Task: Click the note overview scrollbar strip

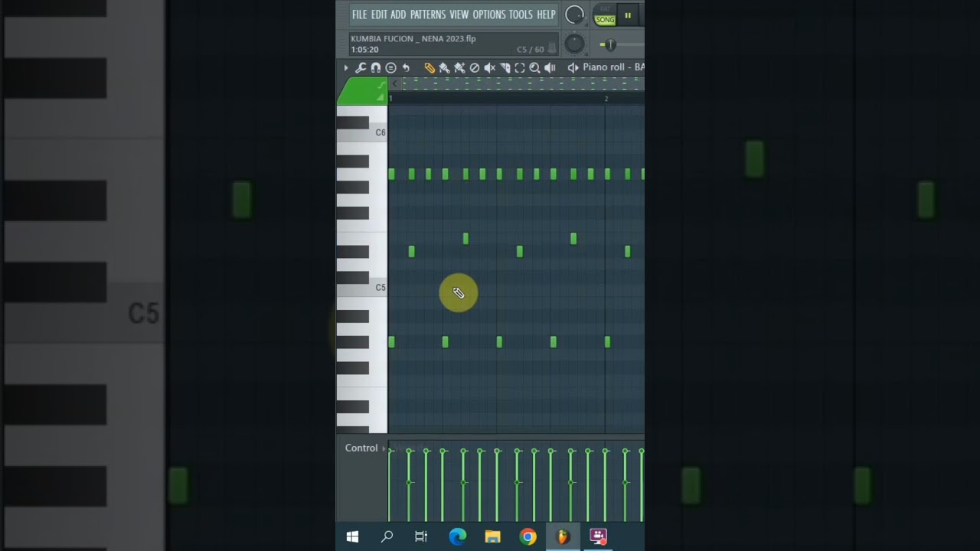Action: coord(524,83)
